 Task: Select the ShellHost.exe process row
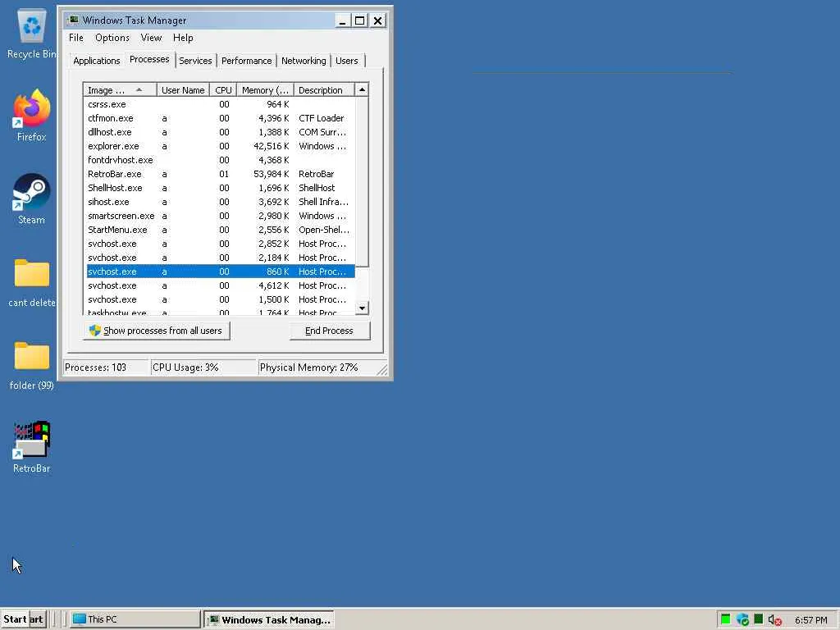pos(220,188)
